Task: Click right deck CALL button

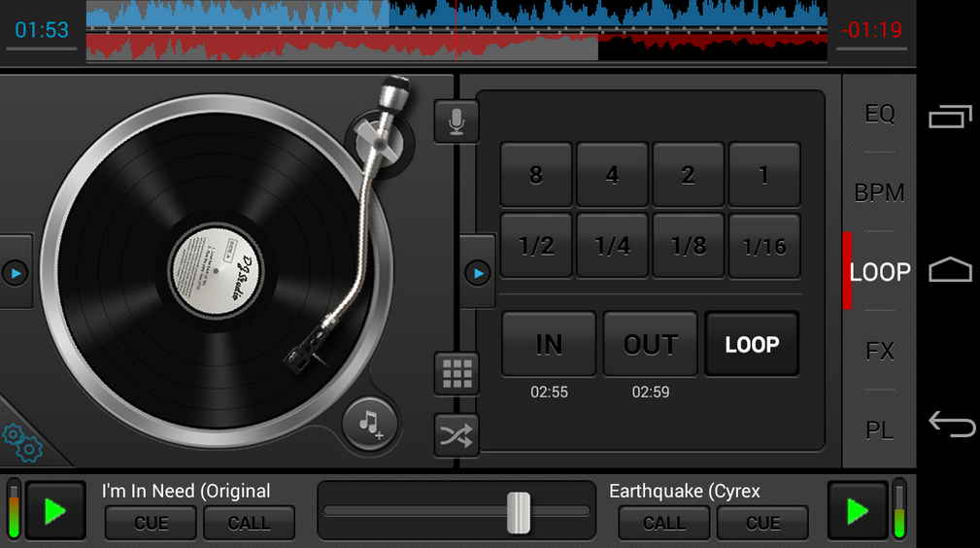Action: [663, 523]
